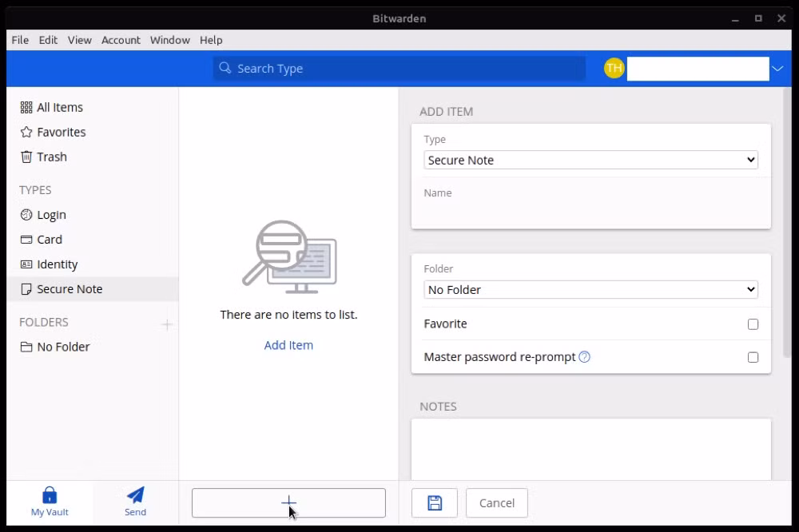Click the Add Item link
The width and height of the screenshot is (799, 532).
click(288, 346)
